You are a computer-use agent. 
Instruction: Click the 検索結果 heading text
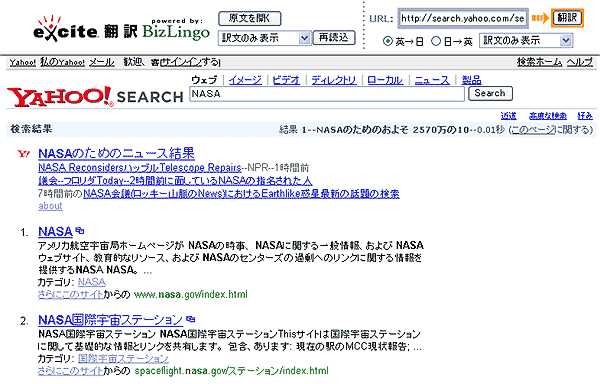[31, 129]
